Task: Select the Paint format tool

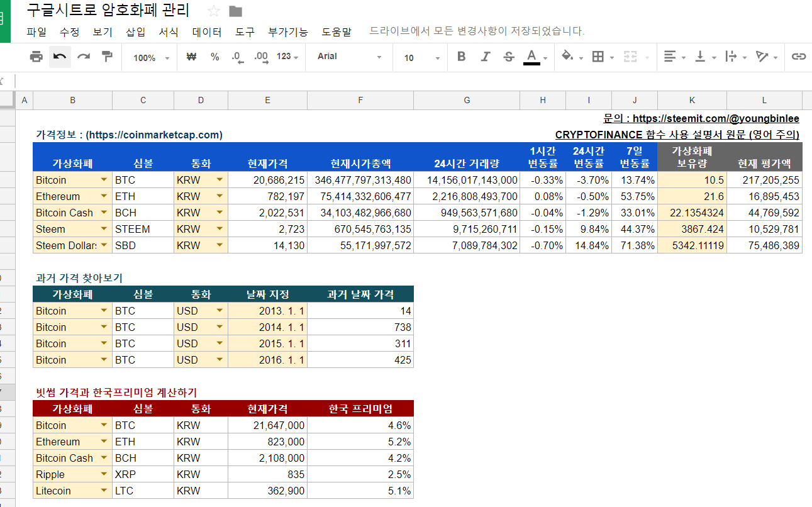Action: 107,57
